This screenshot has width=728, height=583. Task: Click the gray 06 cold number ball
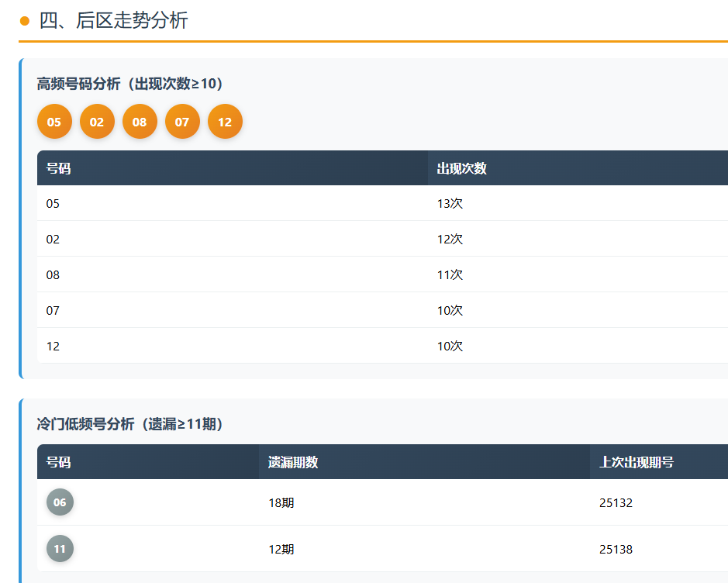[60, 502]
